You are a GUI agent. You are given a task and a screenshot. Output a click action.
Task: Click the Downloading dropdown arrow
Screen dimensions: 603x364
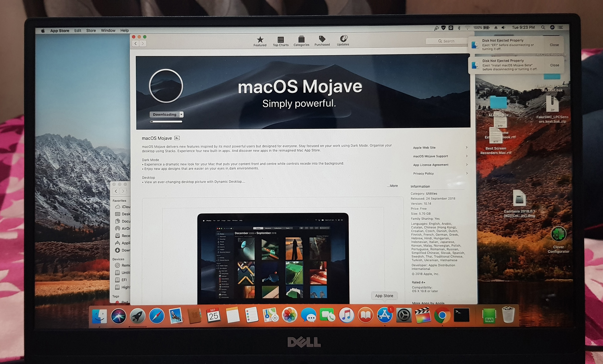(x=182, y=114)
